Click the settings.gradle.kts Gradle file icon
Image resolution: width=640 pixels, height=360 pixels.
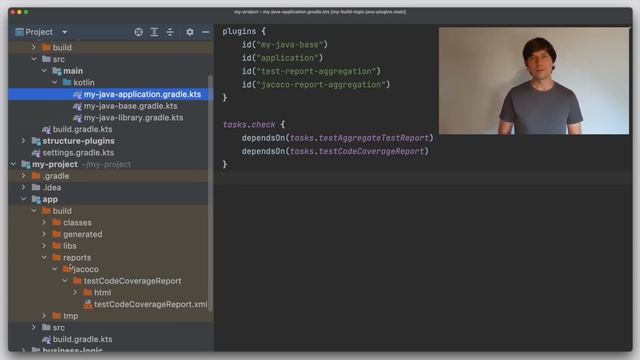pos(36,153)
